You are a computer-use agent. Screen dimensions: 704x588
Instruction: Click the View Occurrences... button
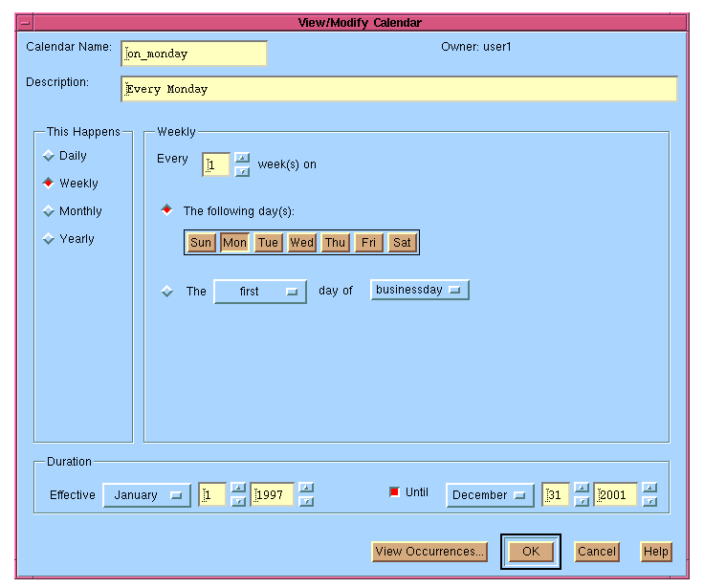[x=429, y=552]
